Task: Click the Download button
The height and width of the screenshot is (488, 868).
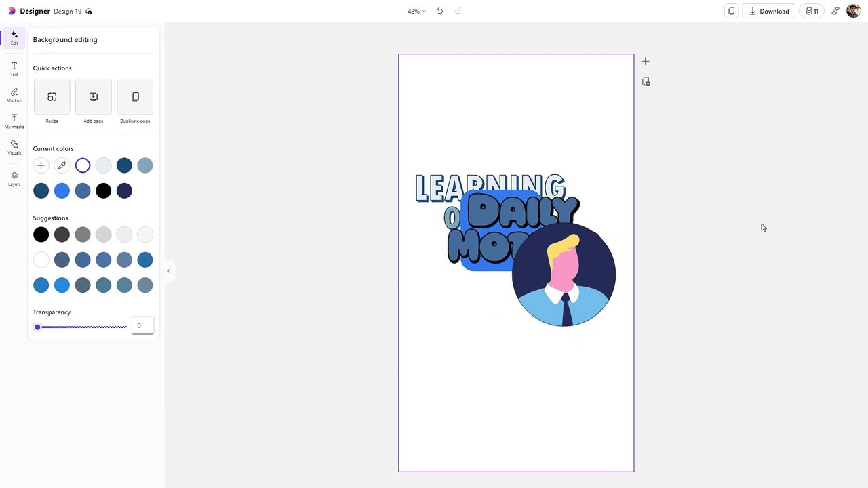Action: (769, 11)
